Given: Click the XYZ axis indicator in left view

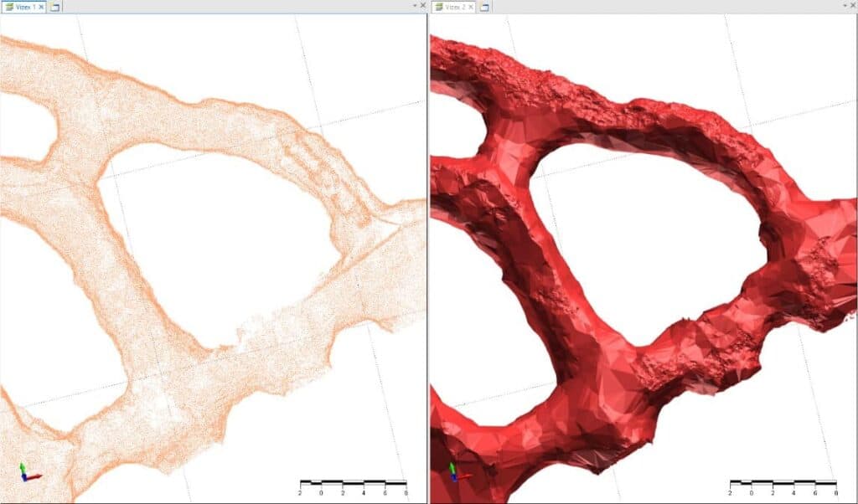Looking at the screenshot, I should 28,471.
